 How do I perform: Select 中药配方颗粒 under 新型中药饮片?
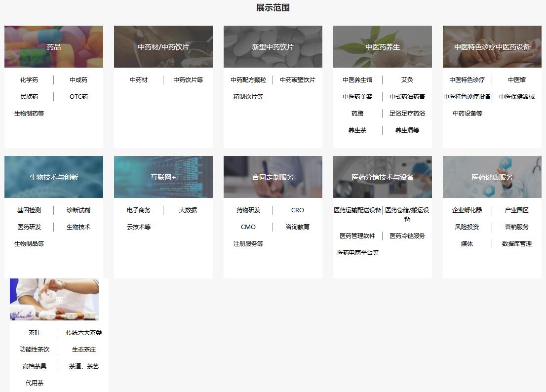tap(248, 80)
